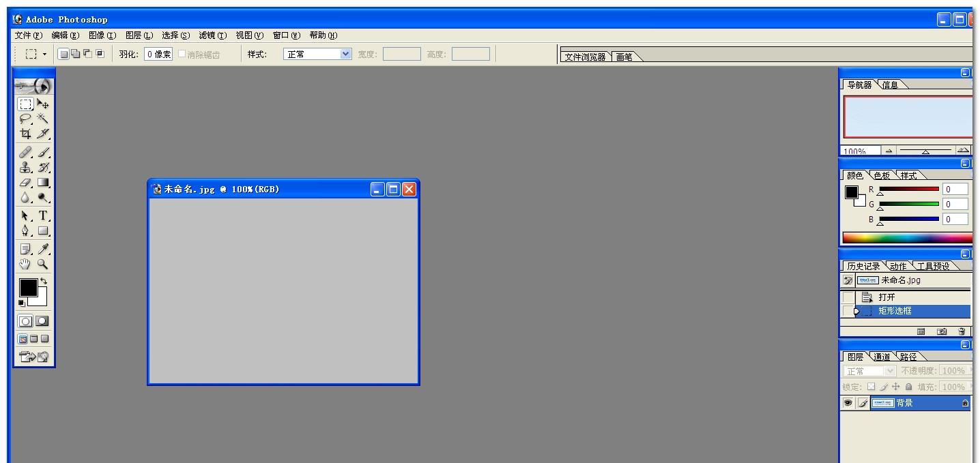Screen dimensions: 980x463
Task: Open the 视图 View menu
Action: (249, 35)
